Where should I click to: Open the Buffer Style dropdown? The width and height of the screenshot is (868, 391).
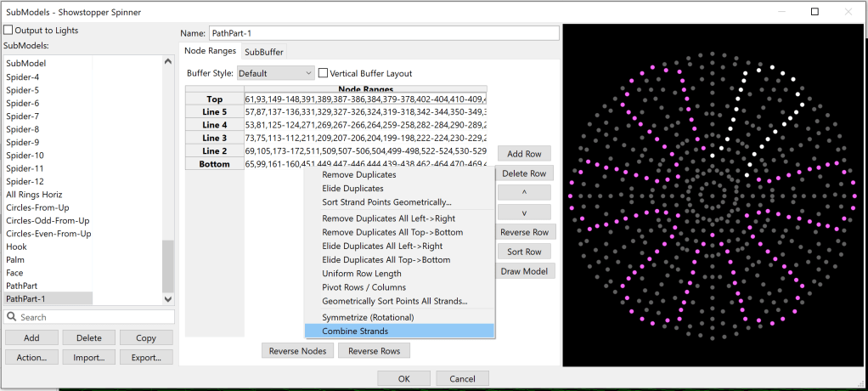pos(275,74)
